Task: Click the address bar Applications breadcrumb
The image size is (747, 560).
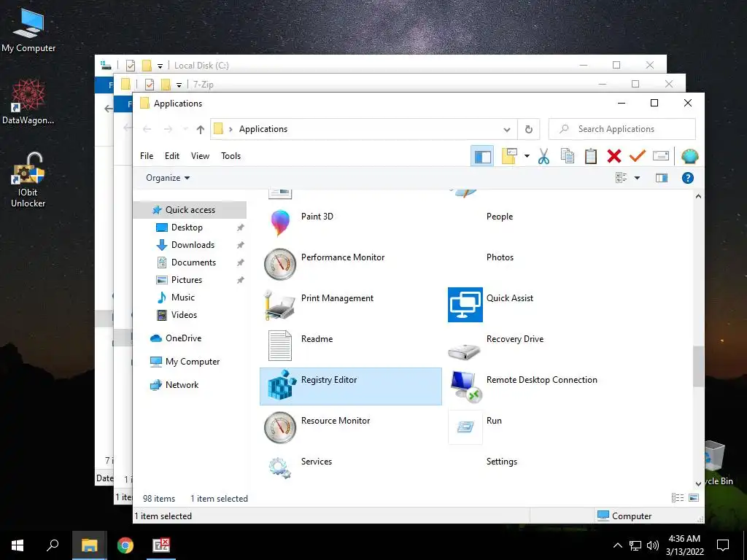Action: coord(263,129)
